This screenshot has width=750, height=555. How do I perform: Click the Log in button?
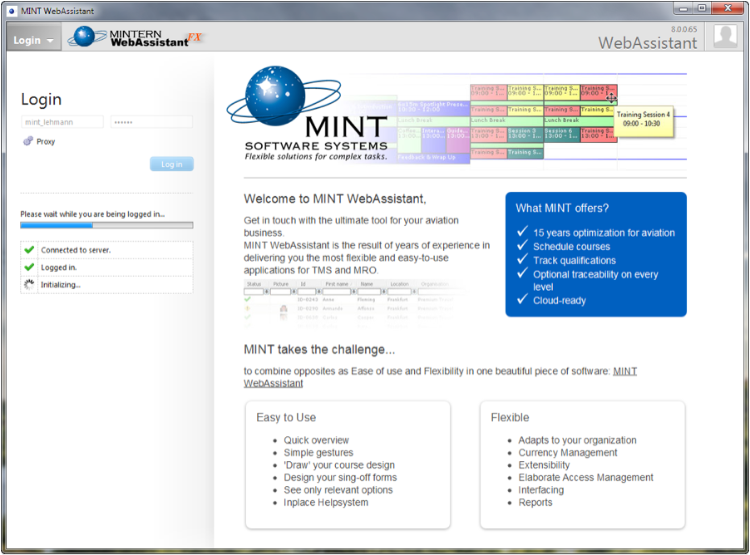(172, 164)
